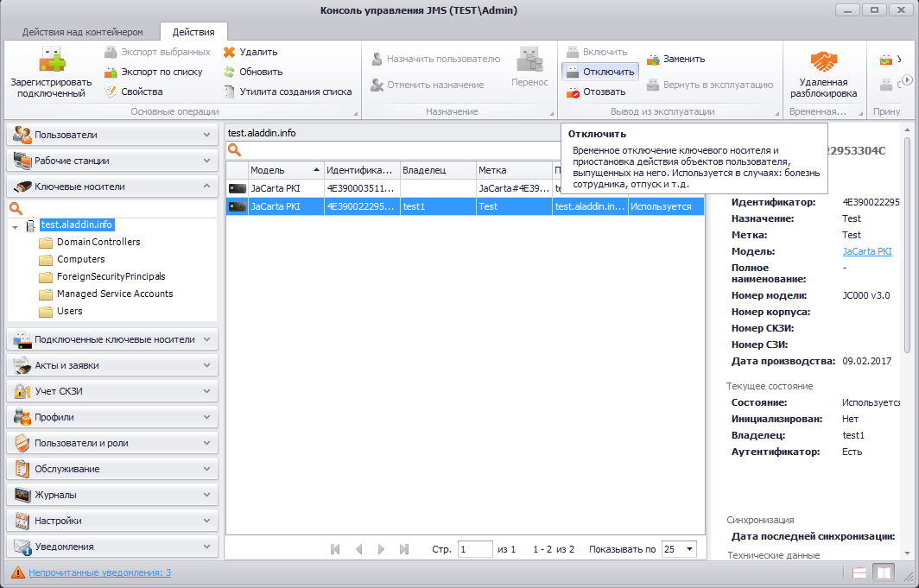Click Пользователи и роли shield icon

[x=22, y=443]
